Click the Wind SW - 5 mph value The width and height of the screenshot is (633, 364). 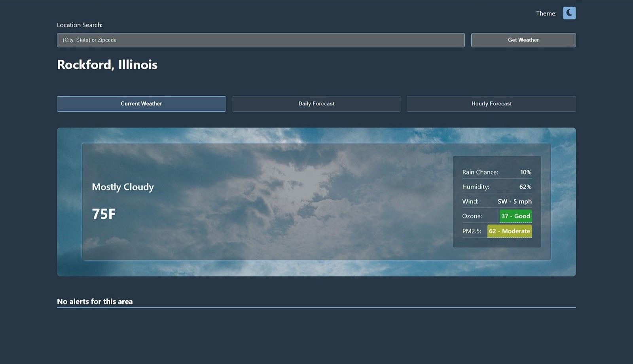[x=515, y=201]
